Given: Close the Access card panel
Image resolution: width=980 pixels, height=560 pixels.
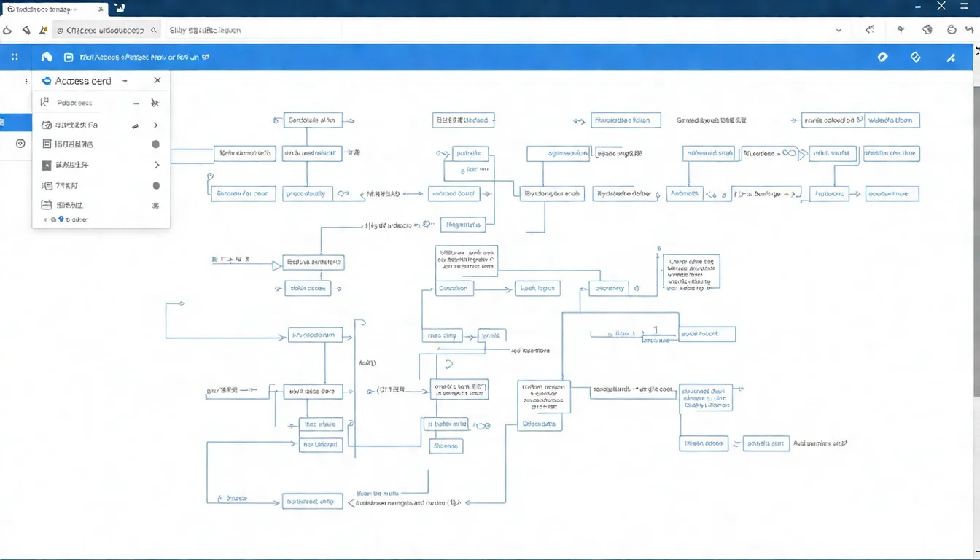Looking at the screenshot, I should click(157, 80).
